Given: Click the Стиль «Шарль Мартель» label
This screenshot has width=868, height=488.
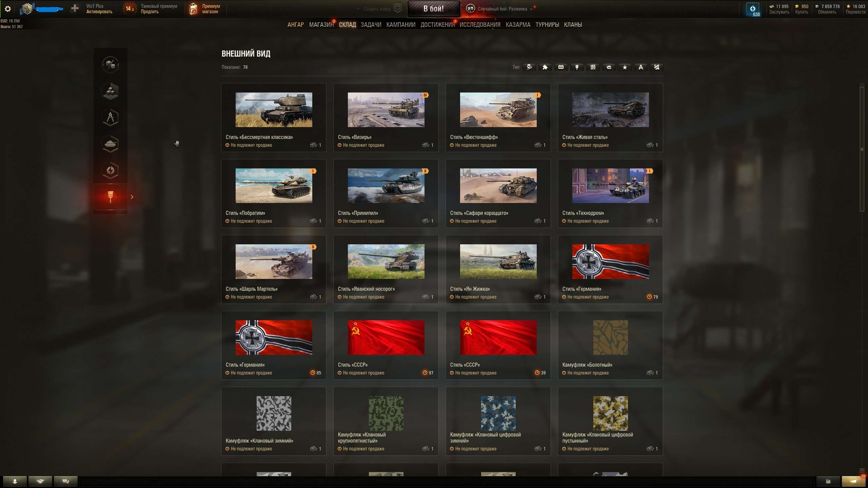Looking at the screenshot, I should pyautogui.click(x=252, y=289).
